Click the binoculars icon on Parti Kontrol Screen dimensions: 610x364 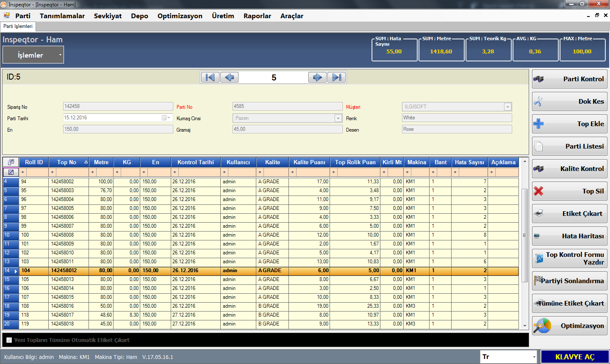coord(538,79)
